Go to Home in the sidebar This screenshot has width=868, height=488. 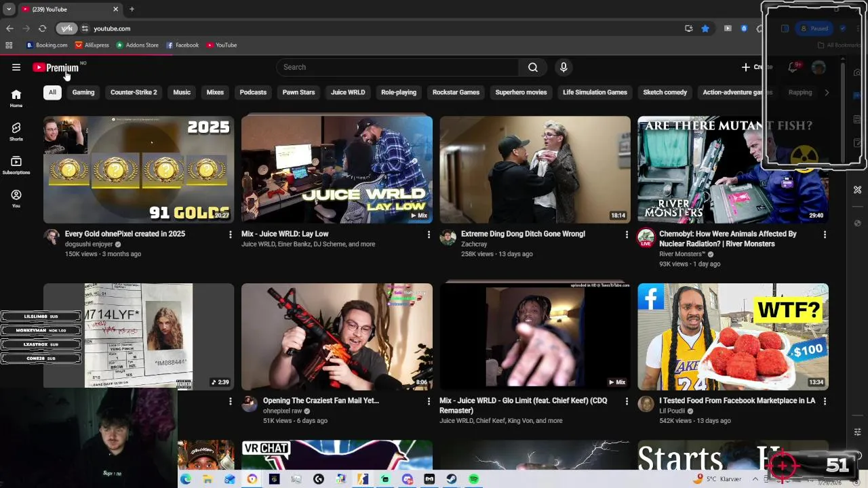point(16,98)
